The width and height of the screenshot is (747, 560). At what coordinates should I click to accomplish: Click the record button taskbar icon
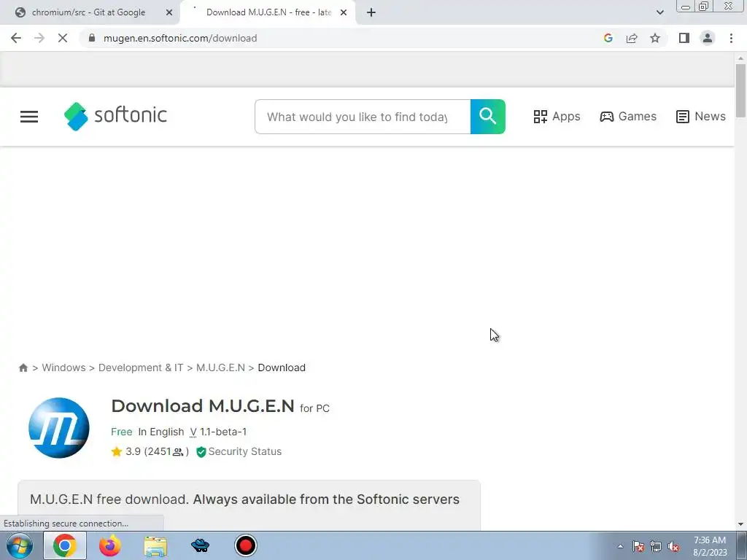[x=246, y=545]
